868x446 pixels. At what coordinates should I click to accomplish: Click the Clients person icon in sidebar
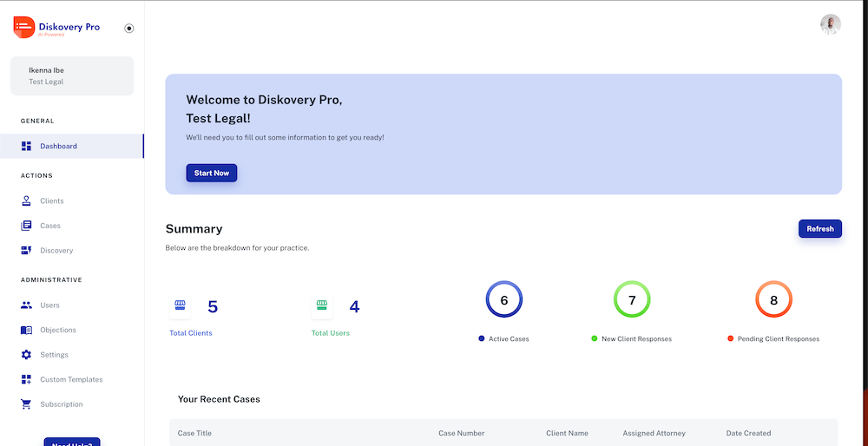coord(26,200)
